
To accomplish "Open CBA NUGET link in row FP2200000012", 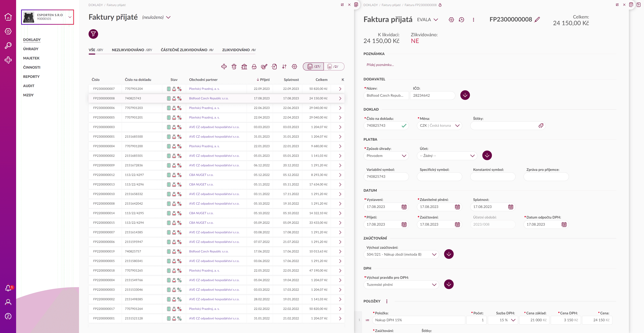I will [201, 175].
